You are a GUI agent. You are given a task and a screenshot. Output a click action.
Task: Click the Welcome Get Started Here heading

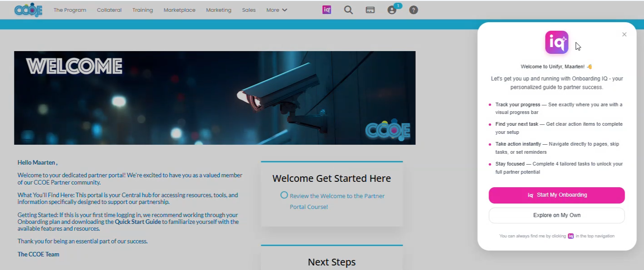[x=331, y=178]
